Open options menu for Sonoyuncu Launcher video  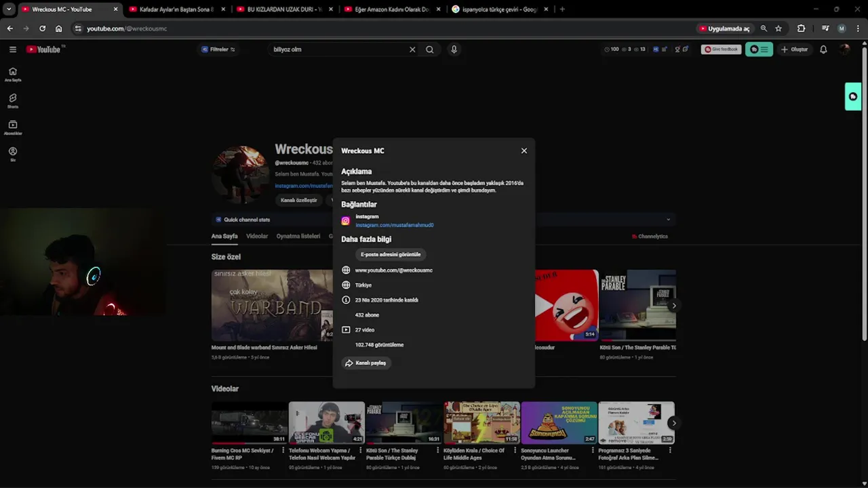[x=593, y=451]
